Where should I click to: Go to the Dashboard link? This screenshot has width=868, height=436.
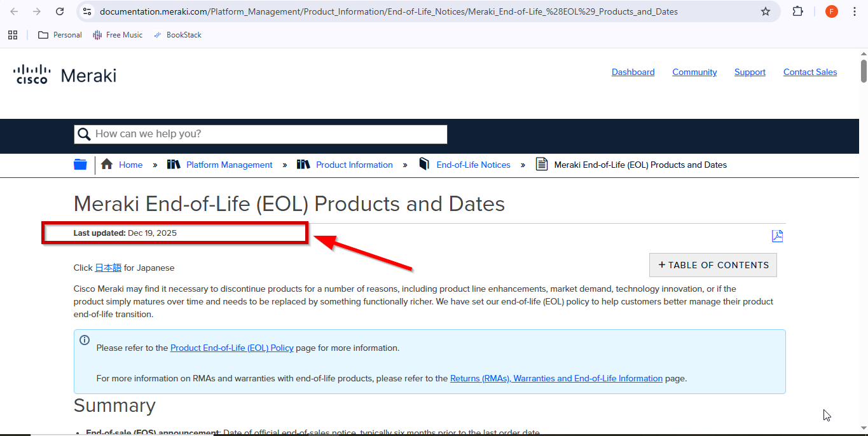point(633,72)
